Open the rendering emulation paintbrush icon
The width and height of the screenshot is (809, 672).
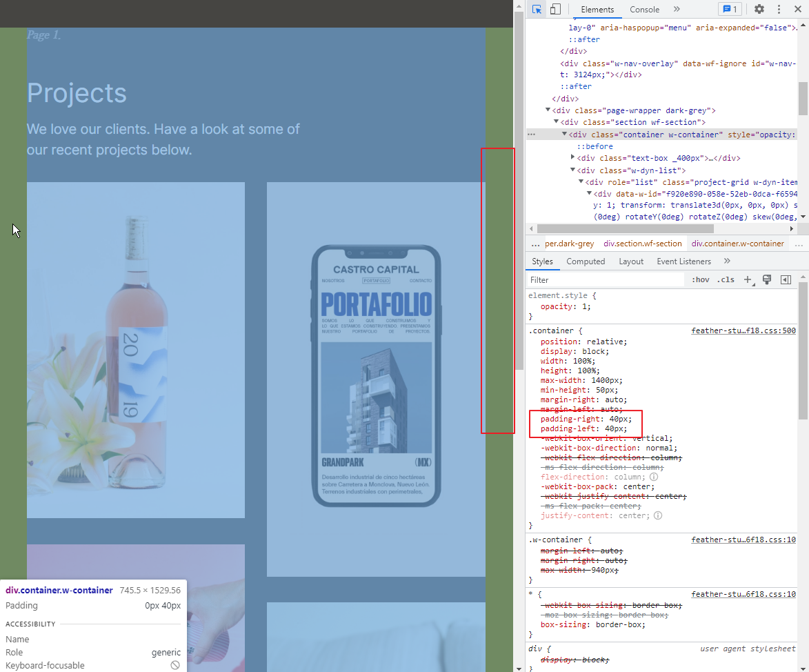tap(767, 279)
